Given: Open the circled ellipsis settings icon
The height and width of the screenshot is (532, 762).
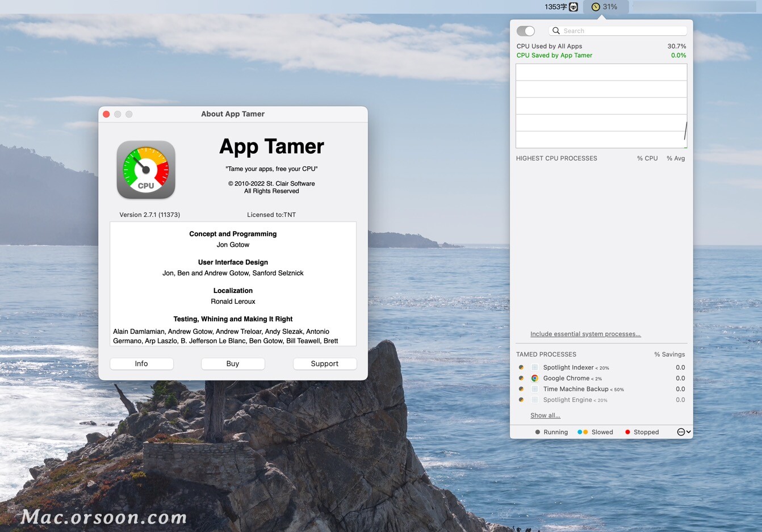Looking at the screenshot, I should click(680, 432).
